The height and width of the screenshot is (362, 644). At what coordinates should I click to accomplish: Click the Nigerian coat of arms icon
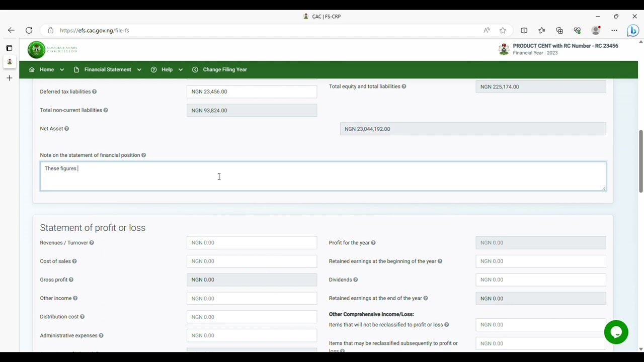[504, 49]
